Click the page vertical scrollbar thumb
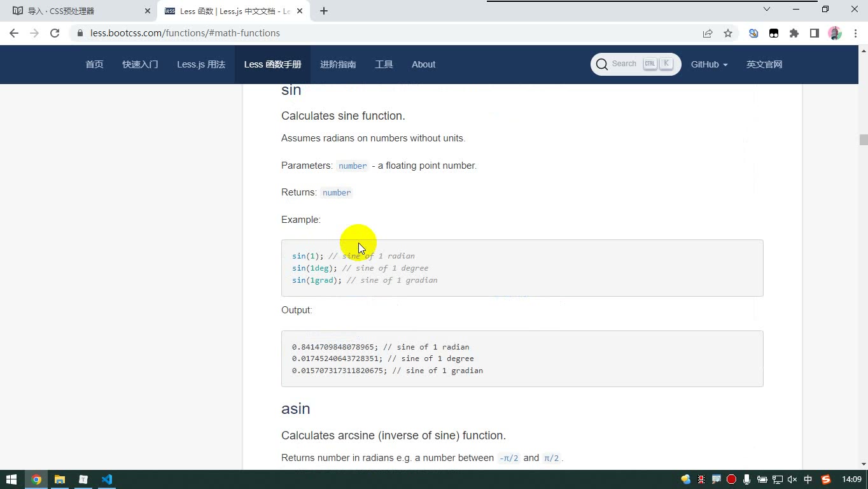This screenshot has width=868, height=489. click(x=864, y=140)
